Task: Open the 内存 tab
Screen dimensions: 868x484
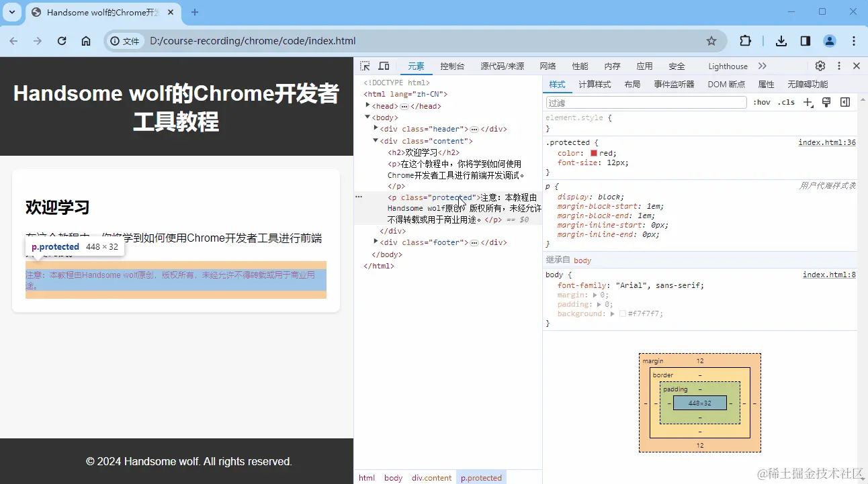Action: 612,66
